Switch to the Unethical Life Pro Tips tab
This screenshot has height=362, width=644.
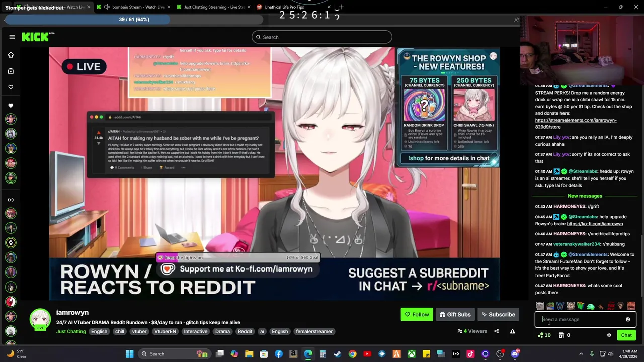click(x=292, y=7)
